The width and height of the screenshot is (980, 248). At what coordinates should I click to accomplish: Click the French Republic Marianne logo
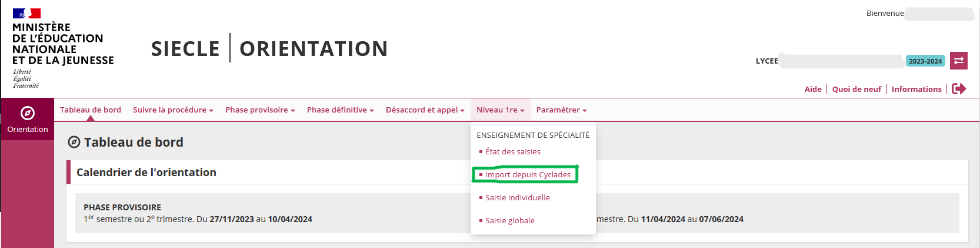point(26,14)
